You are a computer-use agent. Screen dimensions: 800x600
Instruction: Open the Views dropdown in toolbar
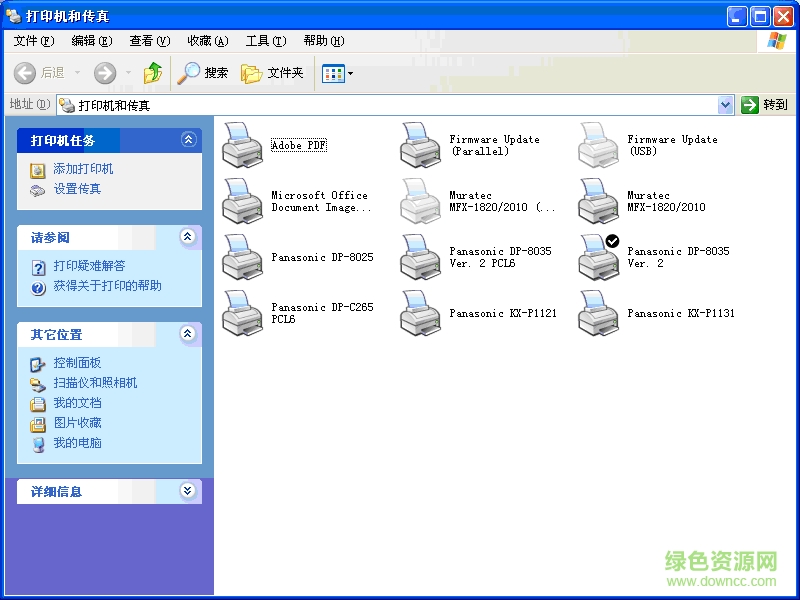[337, 73]
